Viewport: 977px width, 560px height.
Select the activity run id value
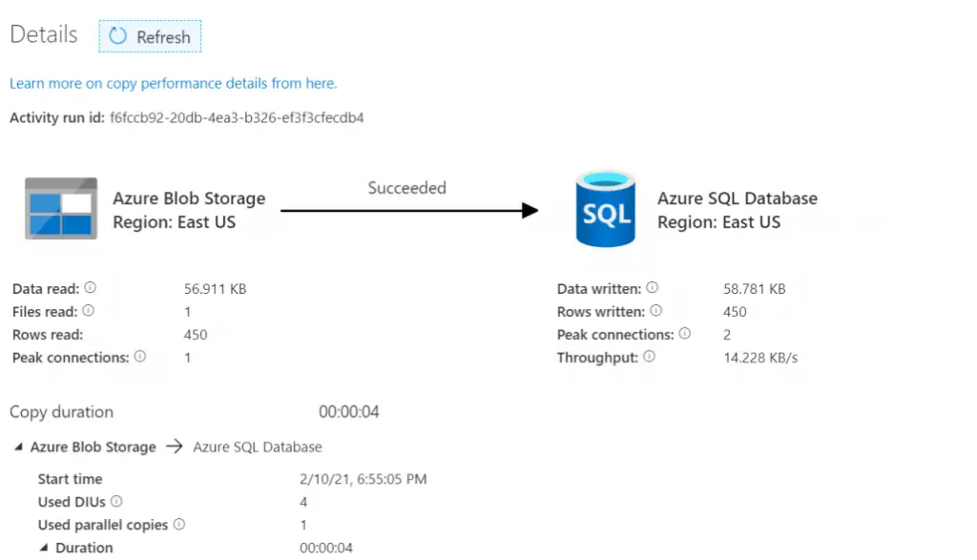237,117
